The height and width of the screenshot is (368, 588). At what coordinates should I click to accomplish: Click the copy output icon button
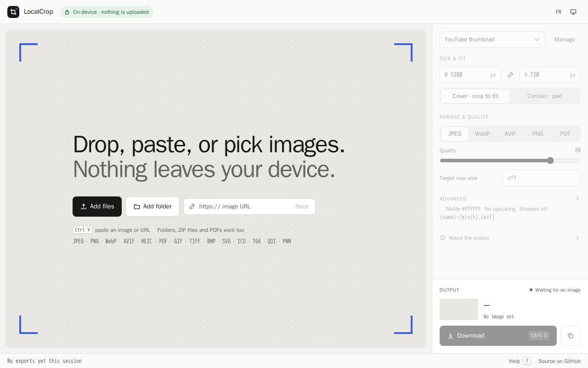pyautogui.click(x=571, y=336)
